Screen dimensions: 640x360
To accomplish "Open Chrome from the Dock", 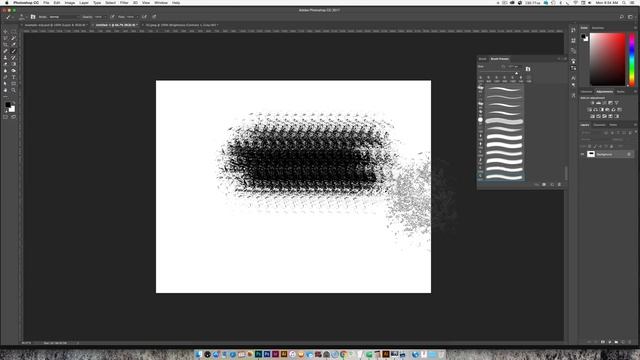I will [344, 354].
